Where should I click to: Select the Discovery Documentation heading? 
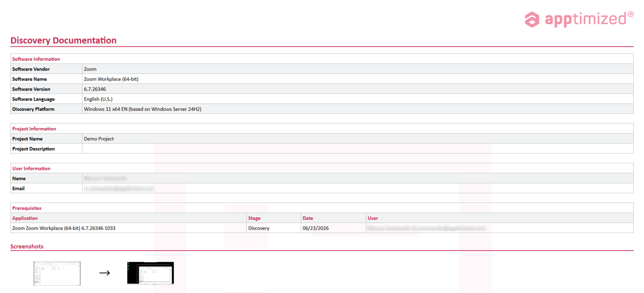(63, 40)
